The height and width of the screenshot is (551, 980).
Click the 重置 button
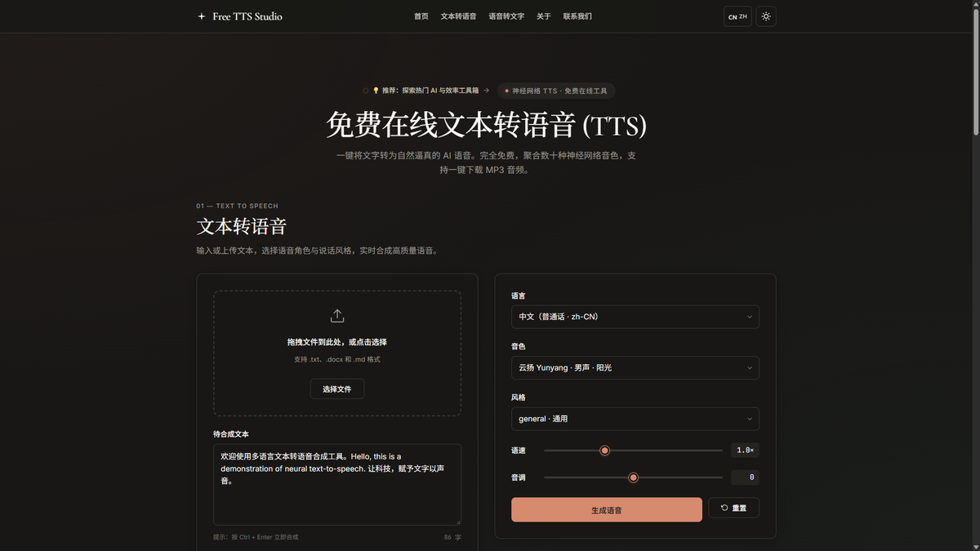734,508
